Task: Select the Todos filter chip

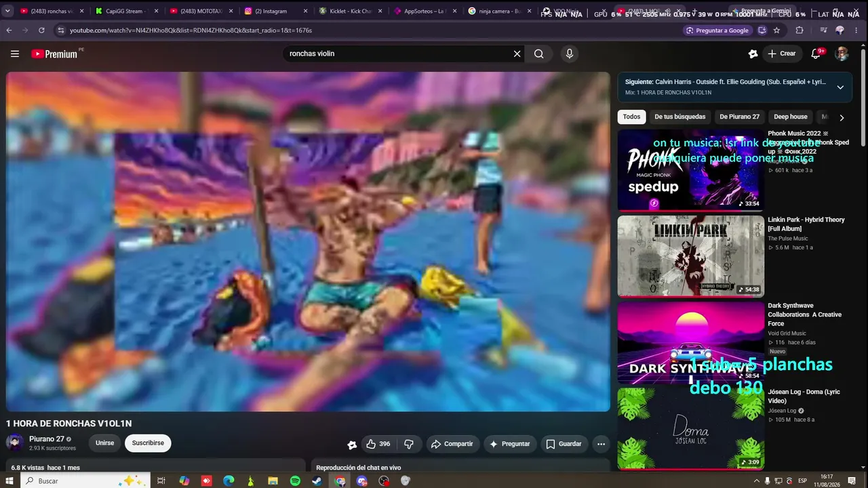Action: point(631,117)
